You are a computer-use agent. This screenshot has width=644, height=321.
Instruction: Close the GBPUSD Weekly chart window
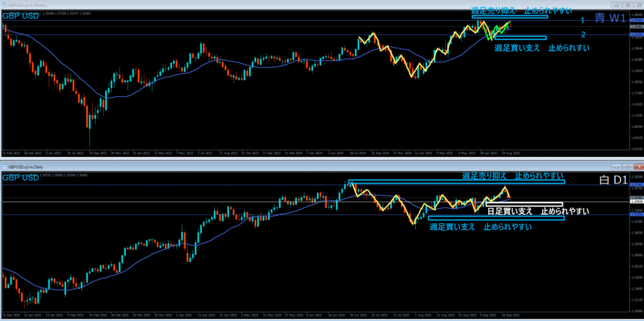point(639,5)
